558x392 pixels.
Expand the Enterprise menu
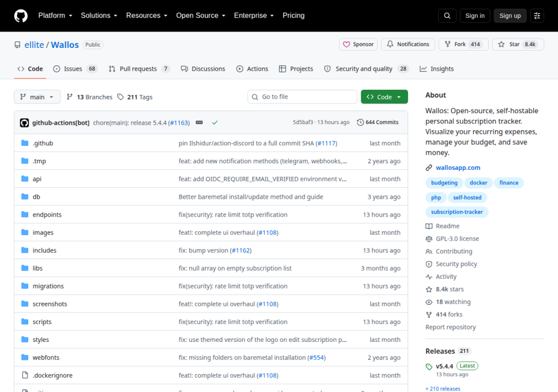[254, 16]
